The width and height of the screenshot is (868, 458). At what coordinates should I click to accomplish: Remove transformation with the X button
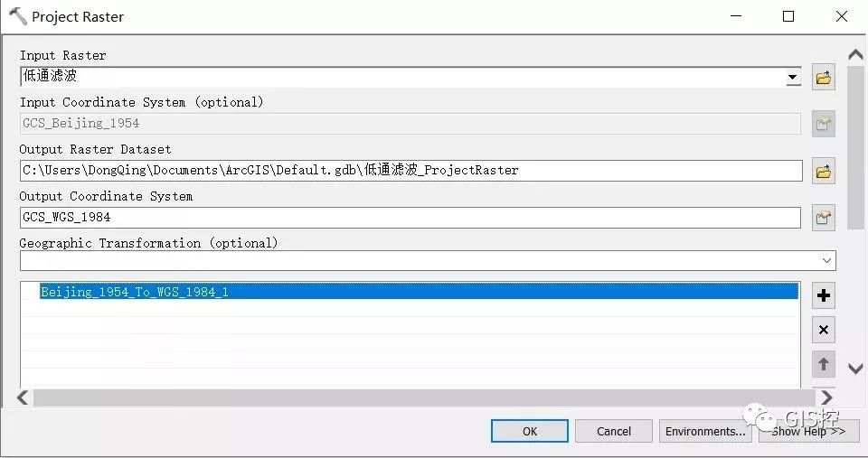pyautogui.click(x=823, y=331)
